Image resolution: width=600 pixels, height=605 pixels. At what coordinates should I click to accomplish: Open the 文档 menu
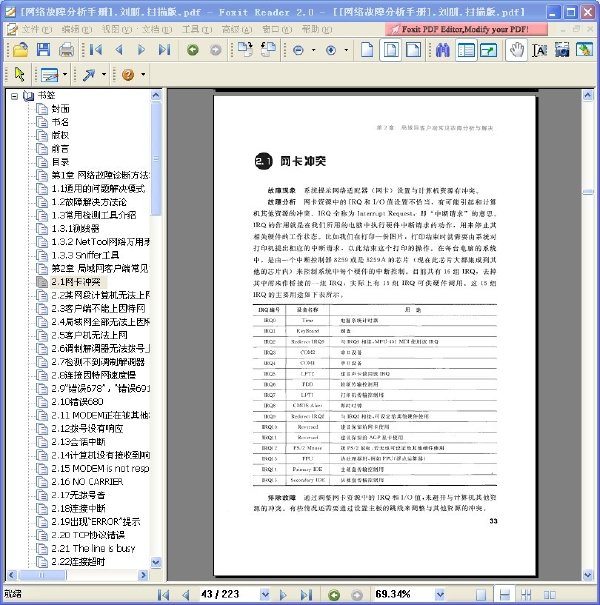(x=157, y=29)
